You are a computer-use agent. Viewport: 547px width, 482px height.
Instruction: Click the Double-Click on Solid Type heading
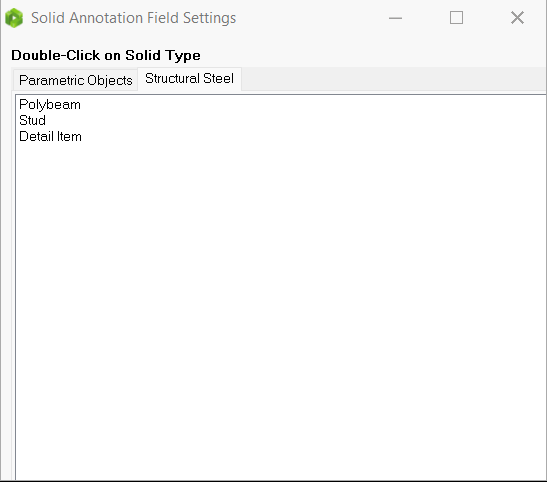pos(106,55)
